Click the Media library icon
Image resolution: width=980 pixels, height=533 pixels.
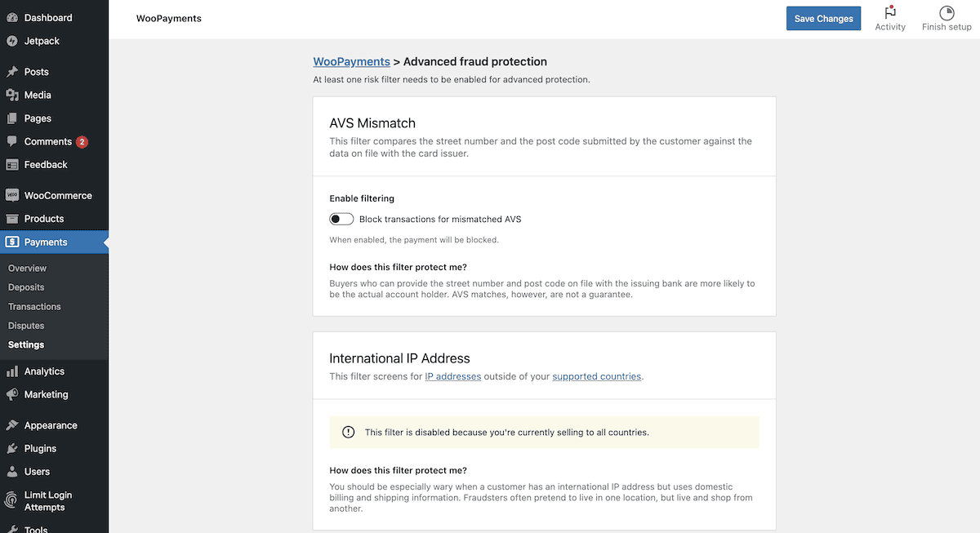[x=12, y=95]
